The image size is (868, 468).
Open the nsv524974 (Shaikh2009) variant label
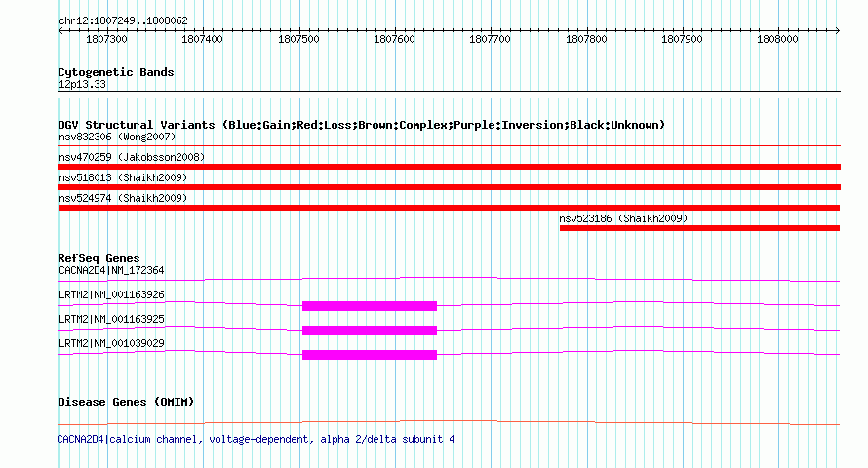[123, 198]
